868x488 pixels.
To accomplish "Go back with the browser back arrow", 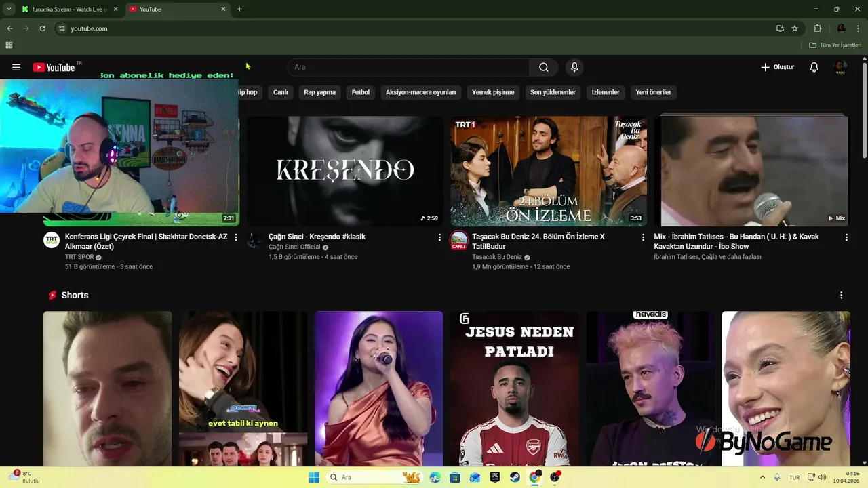I will click(x=9, y=28).
